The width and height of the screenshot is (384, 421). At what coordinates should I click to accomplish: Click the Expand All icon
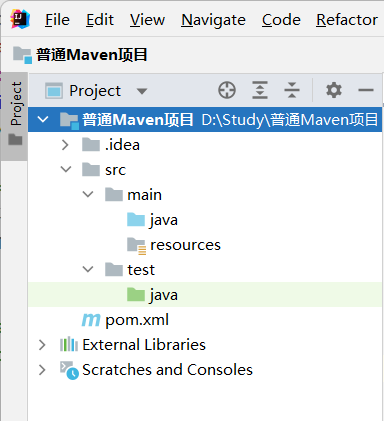[260, 90]
